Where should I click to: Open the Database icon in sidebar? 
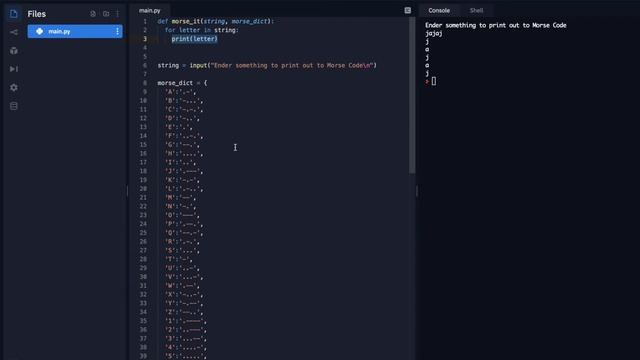[13, 106]
